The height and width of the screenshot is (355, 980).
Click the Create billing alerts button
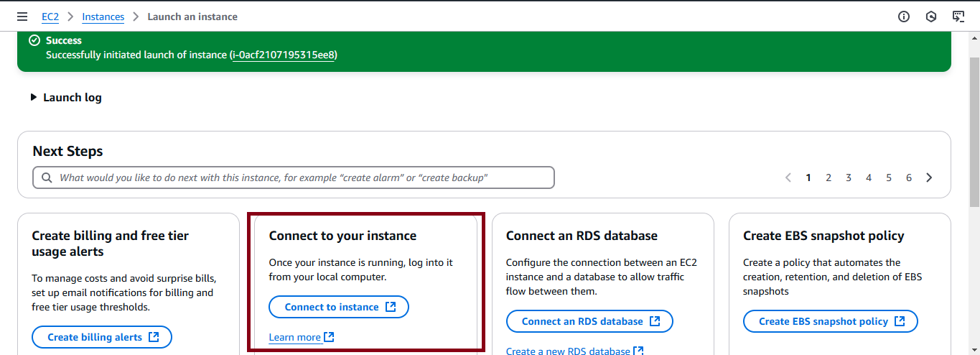[102, 337]
